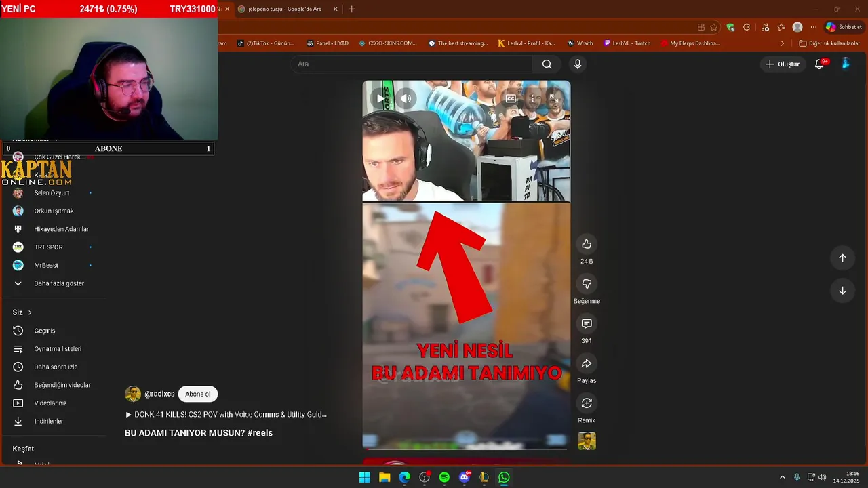Open the @radixcs channel avatar

click(x=133, y=394)
